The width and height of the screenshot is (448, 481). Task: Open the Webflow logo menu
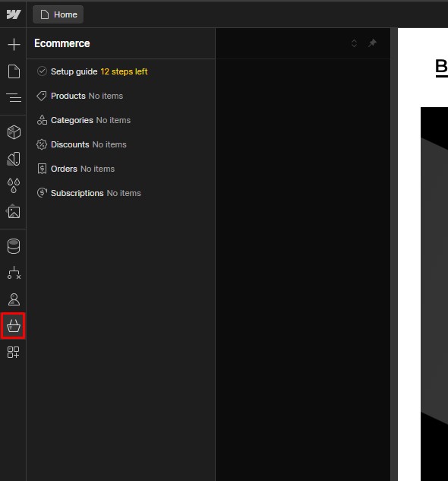click(14, 14)
